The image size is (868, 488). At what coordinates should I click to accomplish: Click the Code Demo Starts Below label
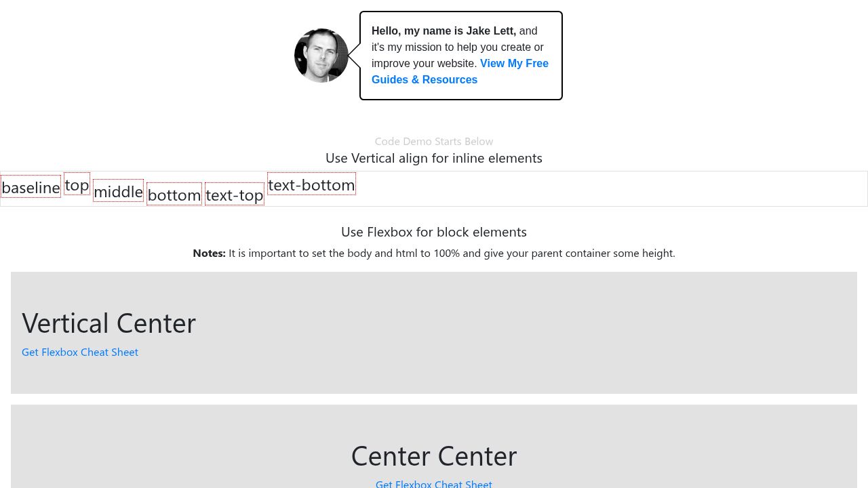click(x=433, y=141)
